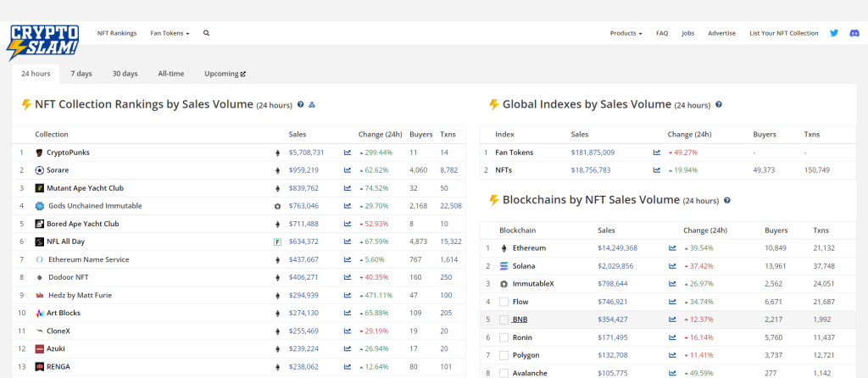868x378 pixels.
Task: Expand the Fan Tokens dropdown menu
Action: click(x=170, y=33)
